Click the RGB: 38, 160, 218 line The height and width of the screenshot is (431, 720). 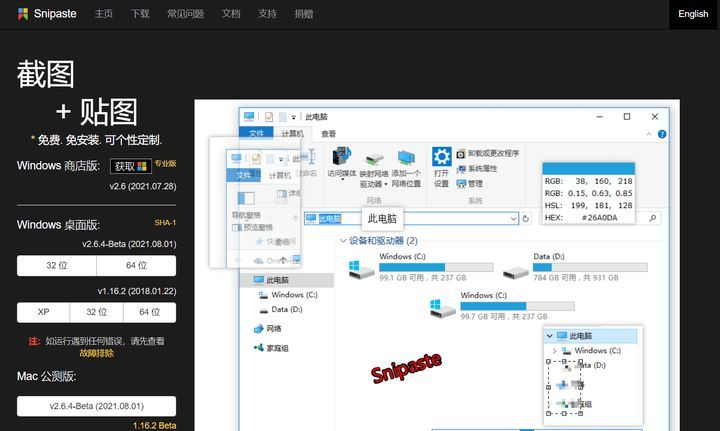pyautogui.click(x=588, y=181)
